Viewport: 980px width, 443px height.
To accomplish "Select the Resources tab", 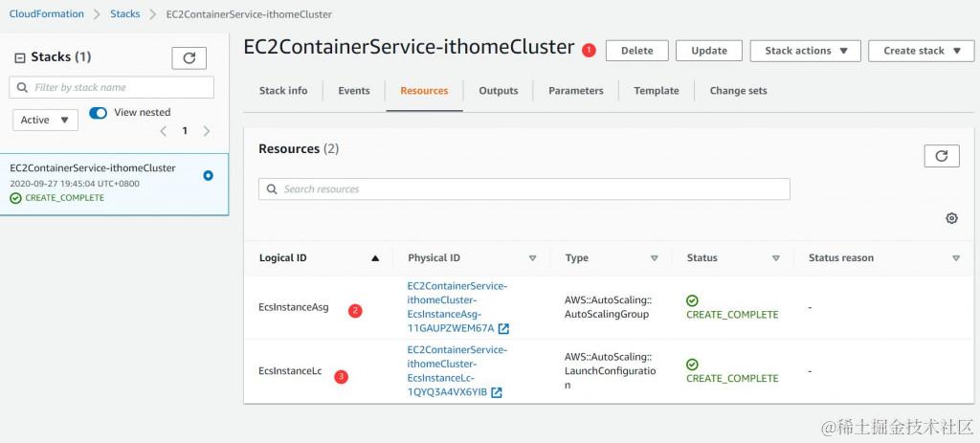I will point(424,91).
